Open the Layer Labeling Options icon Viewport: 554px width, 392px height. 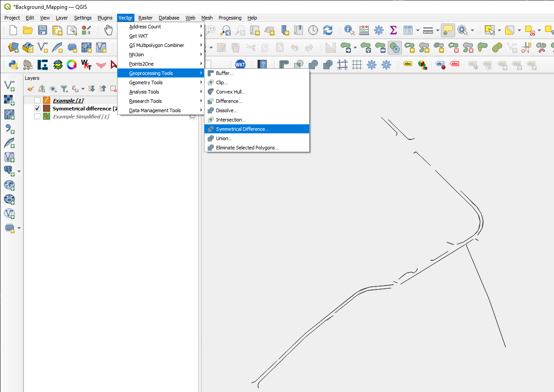point(408,64)
